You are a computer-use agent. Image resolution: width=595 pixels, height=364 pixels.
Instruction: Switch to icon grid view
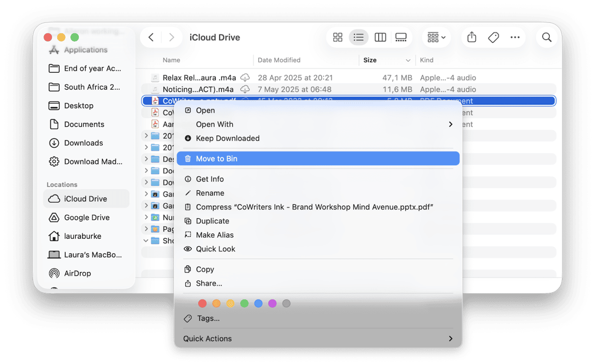(338, 38)
